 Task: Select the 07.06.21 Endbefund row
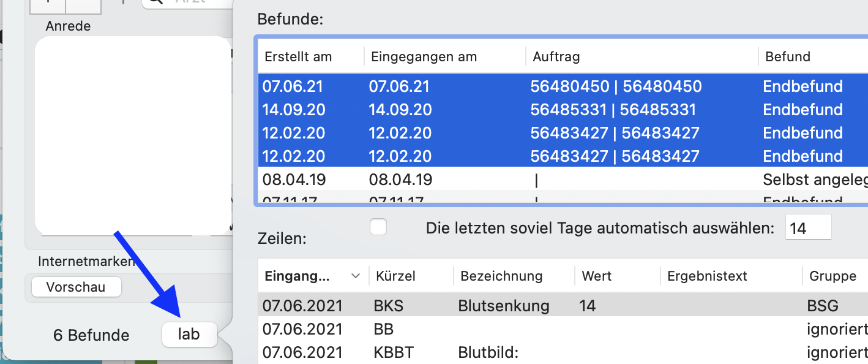[x=490, y=86]
